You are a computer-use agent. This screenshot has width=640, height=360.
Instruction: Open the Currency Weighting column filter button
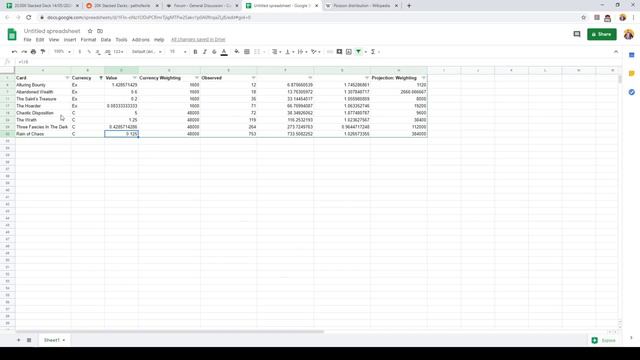[197, 78]
